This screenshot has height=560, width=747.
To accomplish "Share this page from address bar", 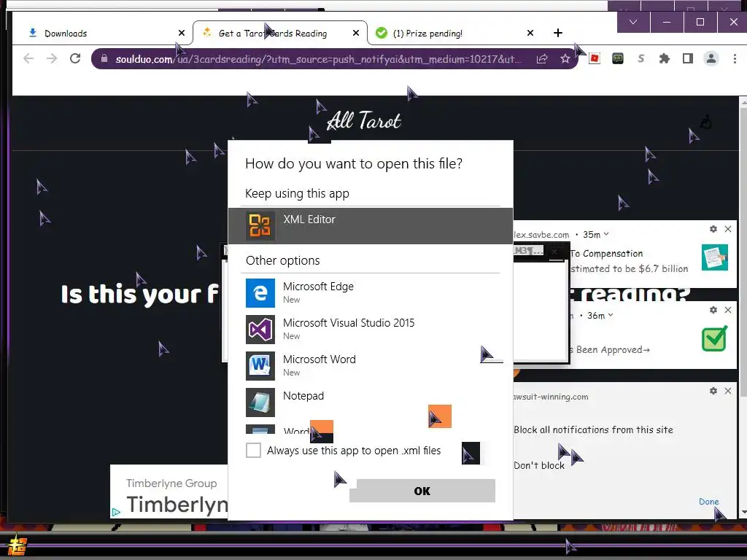I will (x=542, y=58).
